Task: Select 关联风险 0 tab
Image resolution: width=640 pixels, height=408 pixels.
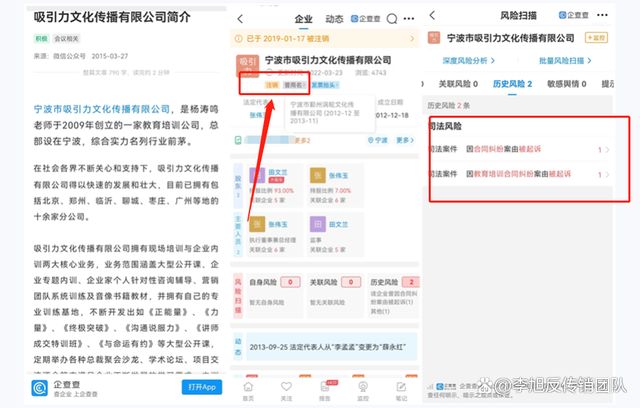Action: click(458, 84)
